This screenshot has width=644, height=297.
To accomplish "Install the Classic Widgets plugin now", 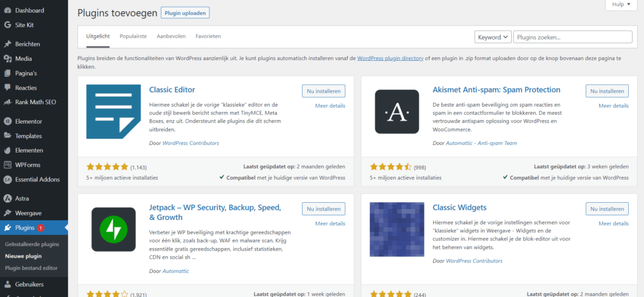I will 607,208.
